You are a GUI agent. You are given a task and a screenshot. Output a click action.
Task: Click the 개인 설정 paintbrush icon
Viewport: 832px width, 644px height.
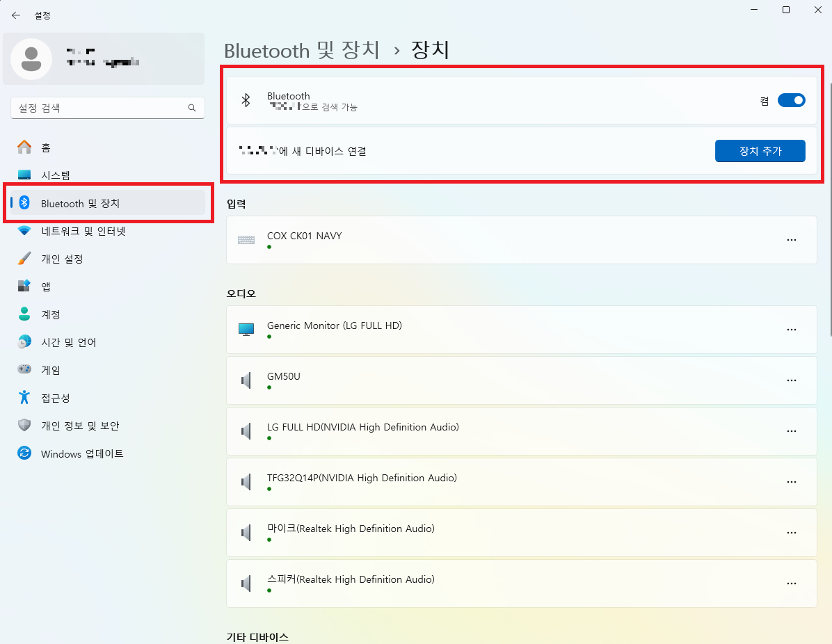tap(24, 258)
